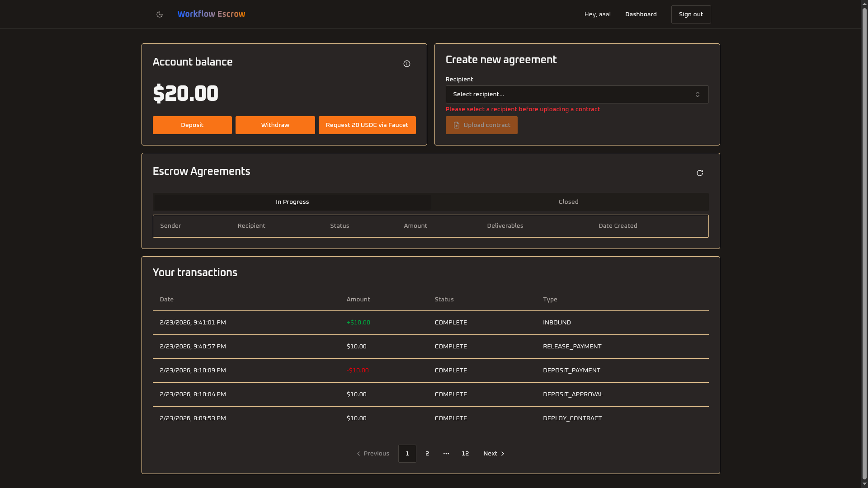Click pagination ellipsis
This screenshot has width=868, height=488.
pyautogui.click(x=446, y=454)
